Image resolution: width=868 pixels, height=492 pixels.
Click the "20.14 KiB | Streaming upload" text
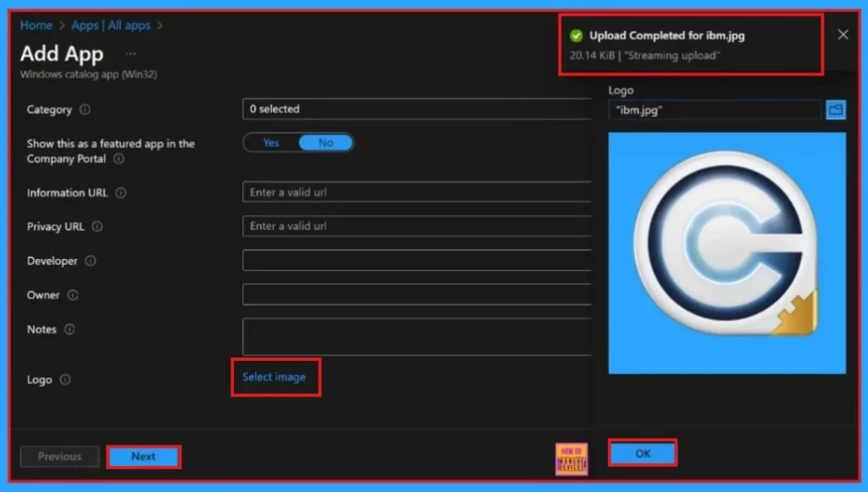pos(645,55)
